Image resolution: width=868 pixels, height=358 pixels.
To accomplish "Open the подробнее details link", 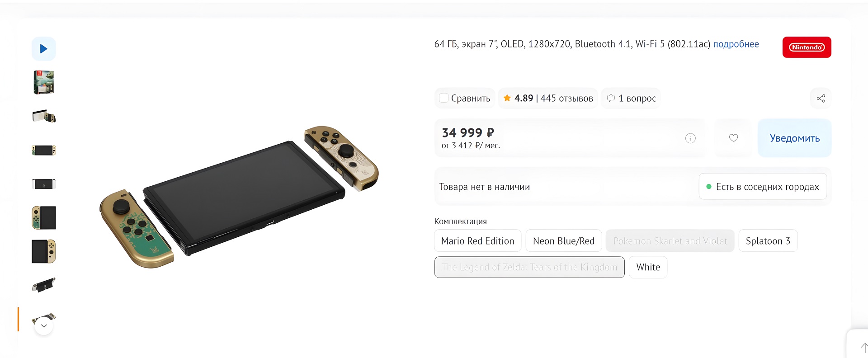I will pyautogui.click(x=736, y=44).
